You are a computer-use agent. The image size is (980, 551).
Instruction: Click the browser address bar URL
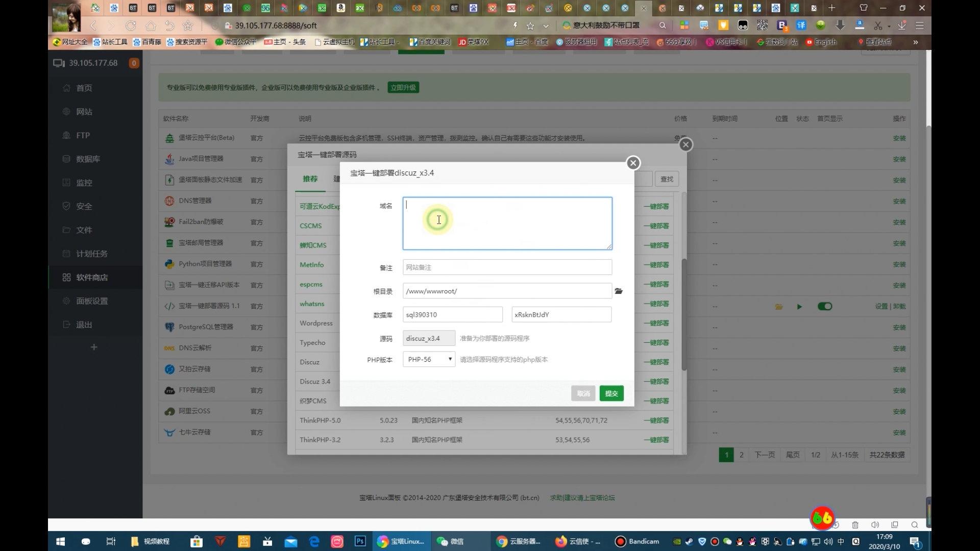(276, 26)
